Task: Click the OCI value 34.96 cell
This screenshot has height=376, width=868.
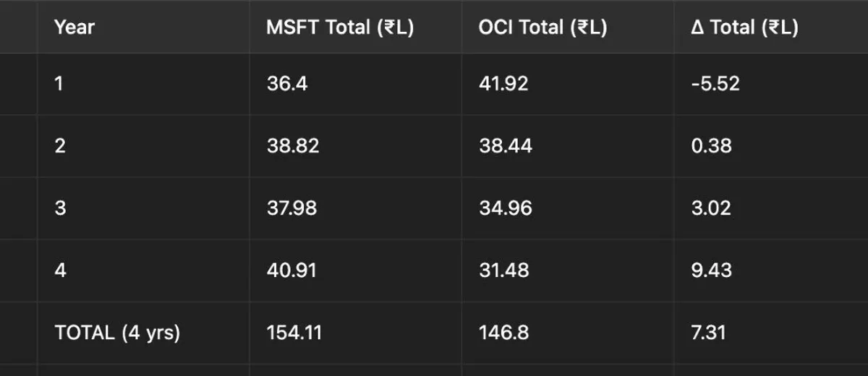Action: point(505,208)
